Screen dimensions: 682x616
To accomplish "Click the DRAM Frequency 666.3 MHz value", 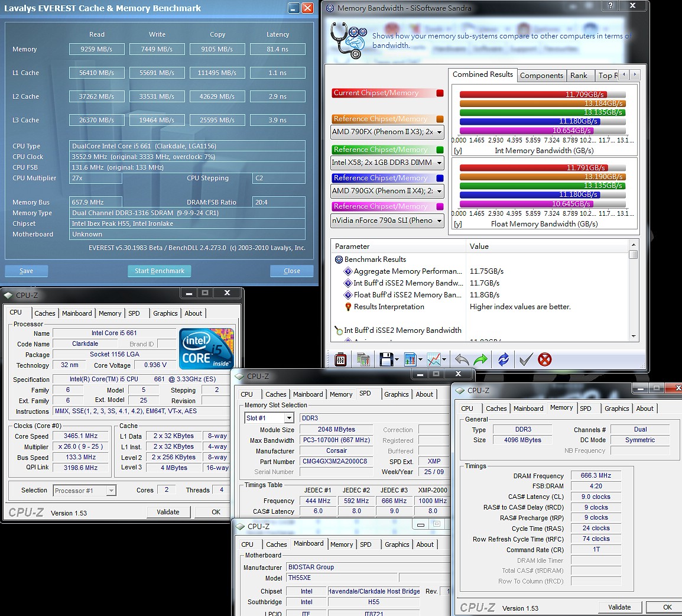I will (x=596, y=475).
